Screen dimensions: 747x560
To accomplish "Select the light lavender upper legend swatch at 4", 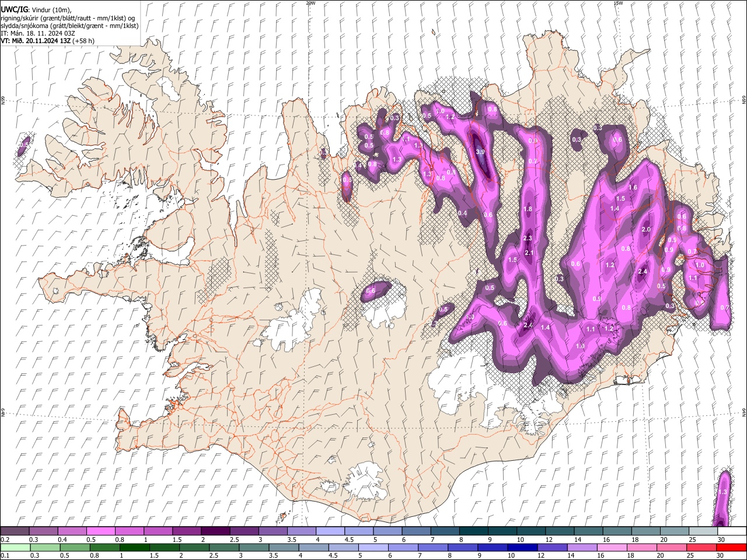I will [x=330, y=531].
